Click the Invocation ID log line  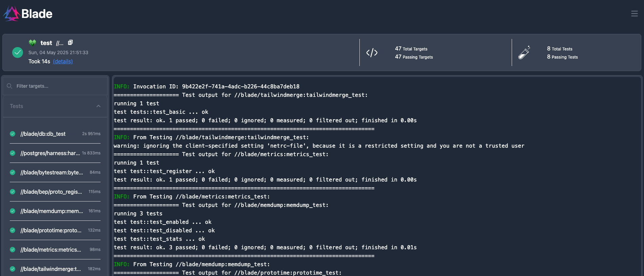pyautogui.click(x=207, y=86)
